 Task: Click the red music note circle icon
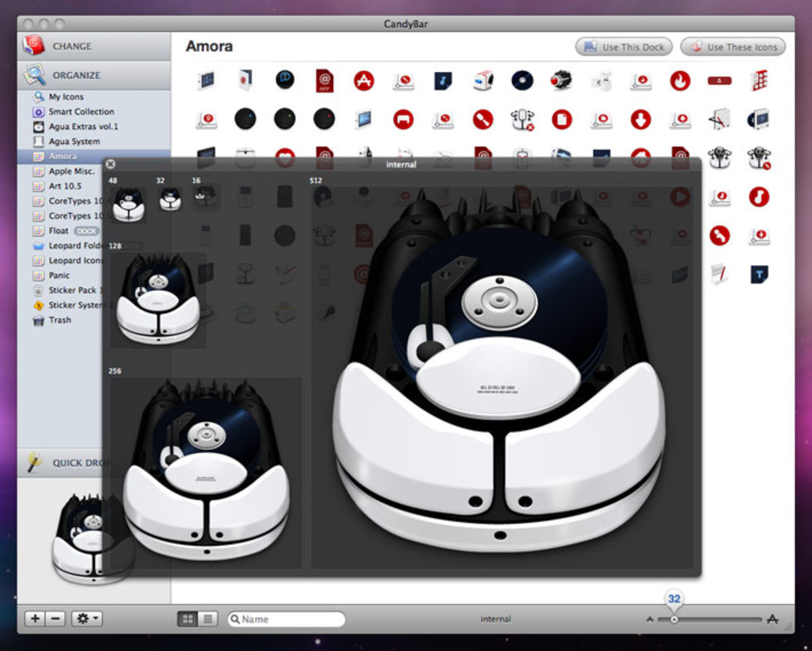pyautogui.click(x=759, y=196)
